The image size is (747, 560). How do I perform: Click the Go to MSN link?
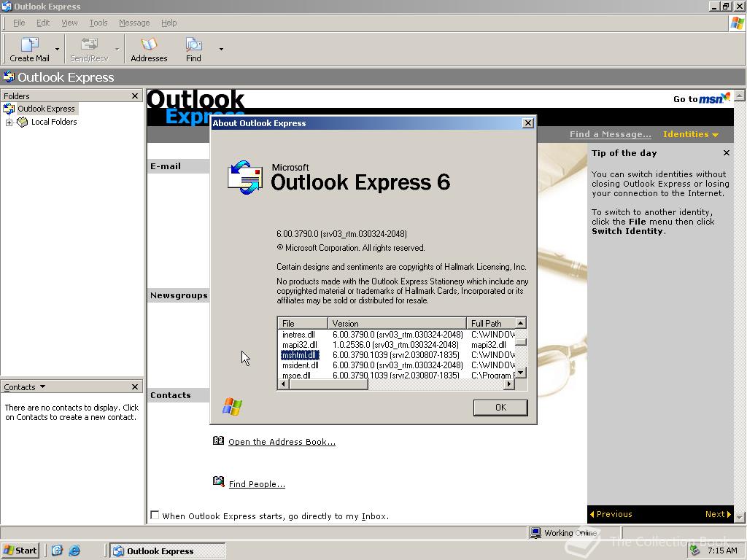[x=701, y=98]
